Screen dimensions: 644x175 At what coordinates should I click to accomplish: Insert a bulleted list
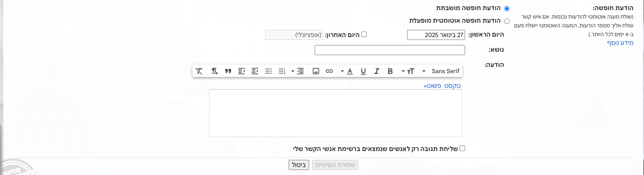(268, 72)
